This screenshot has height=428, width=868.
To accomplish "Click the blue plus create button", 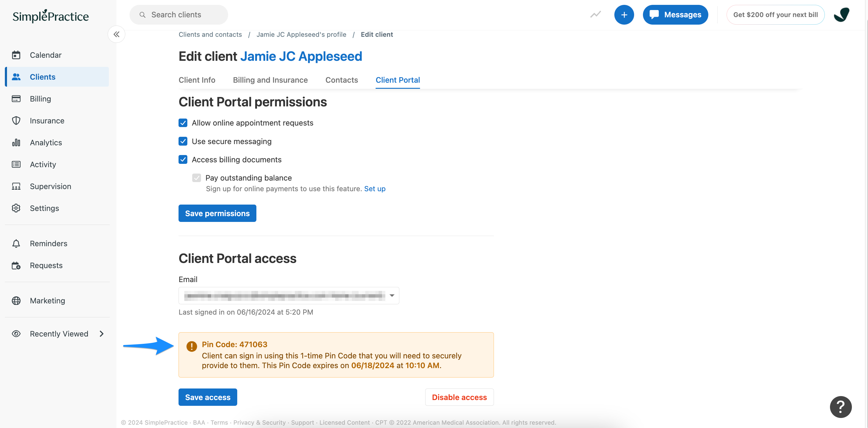I will (x=624, y=15).
